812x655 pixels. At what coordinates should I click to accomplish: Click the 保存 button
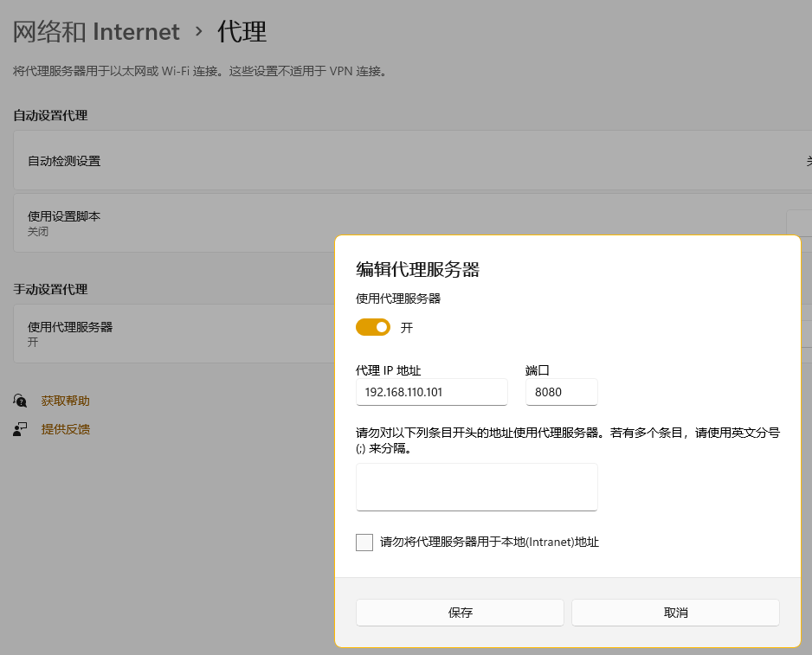460,613
